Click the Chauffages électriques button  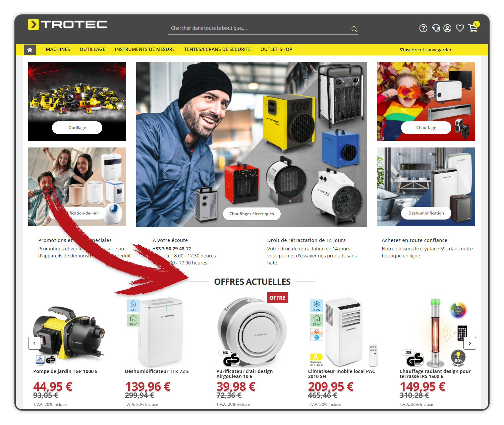[x=252, y=214]
